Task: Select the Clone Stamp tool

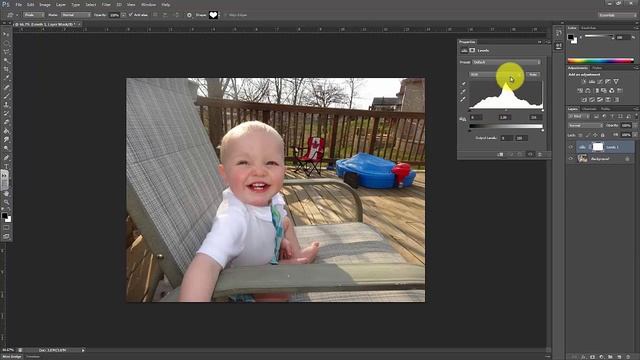Action: (6, 105)
